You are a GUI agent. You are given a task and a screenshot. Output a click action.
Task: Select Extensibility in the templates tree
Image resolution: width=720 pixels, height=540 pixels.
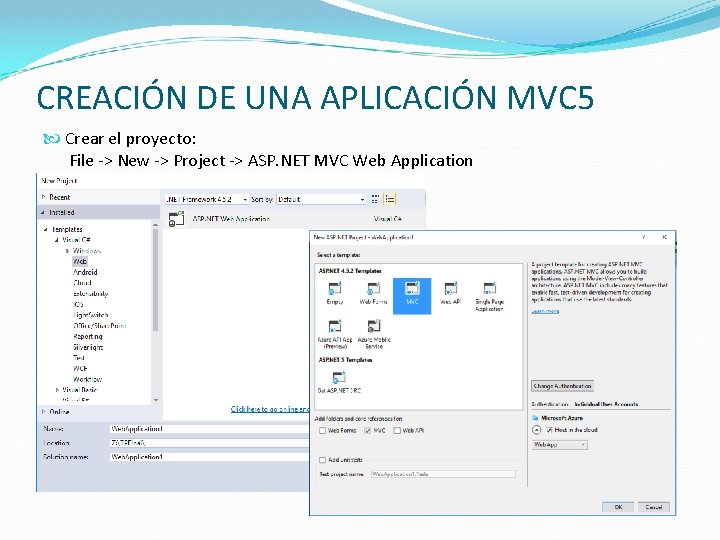click(x=90, y=293)
